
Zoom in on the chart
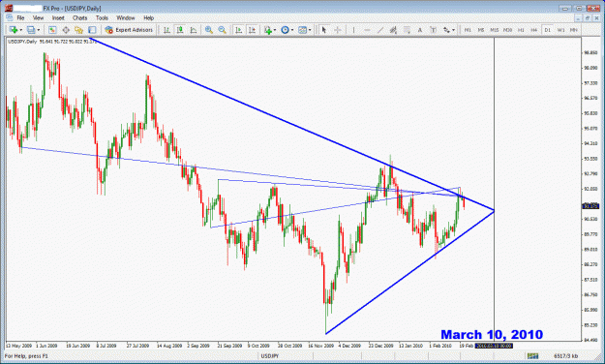(209, 30)
